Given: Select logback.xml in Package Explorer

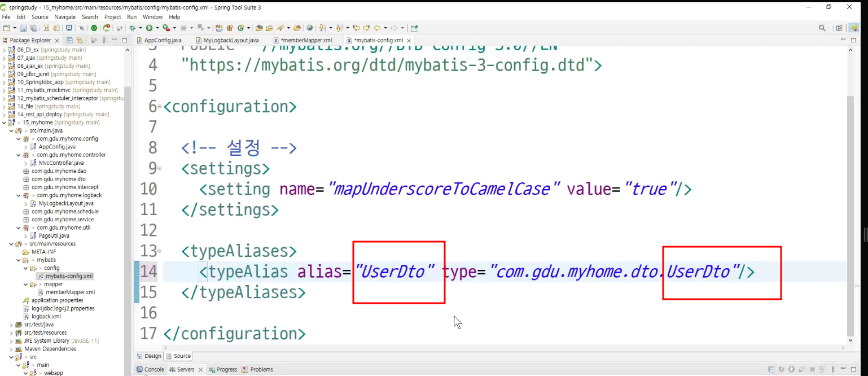Looking at the screenshot, I should pos(46,317).
